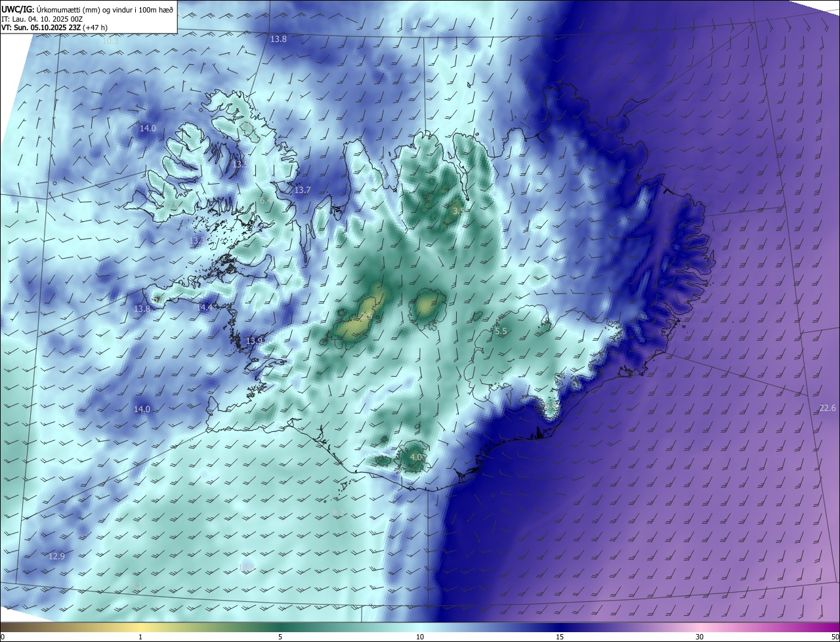The height and width of the screenshot is (642, 840).
Task: Click the 4.0 value label
Action: (x=416, y=457)
